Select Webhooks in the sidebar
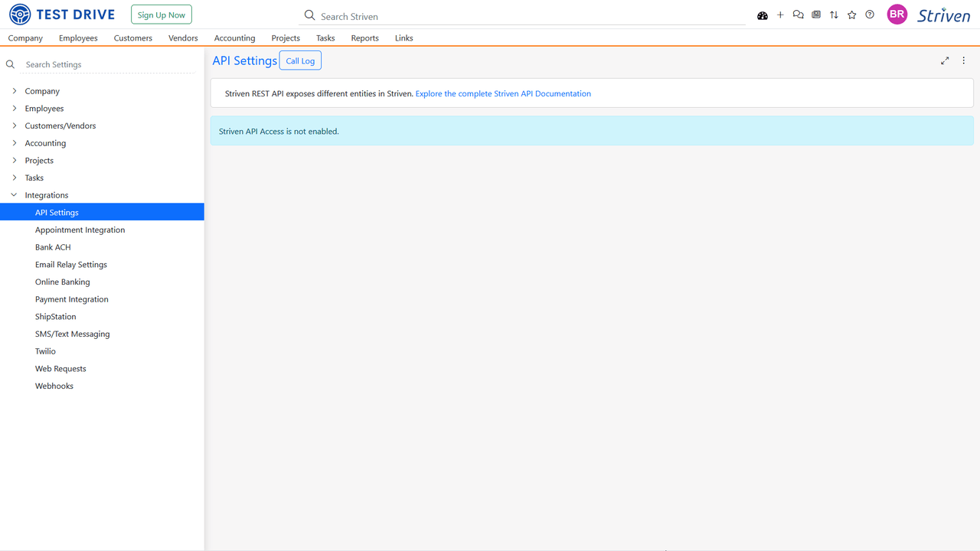The height and width of the screenshot is (551, 980). point(54,385)
